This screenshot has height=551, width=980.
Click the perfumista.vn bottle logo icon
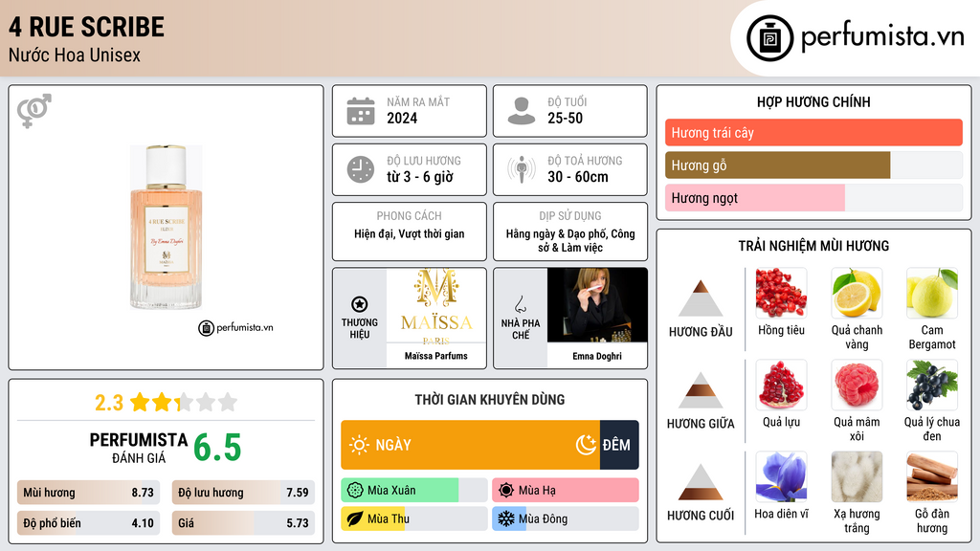769,38
